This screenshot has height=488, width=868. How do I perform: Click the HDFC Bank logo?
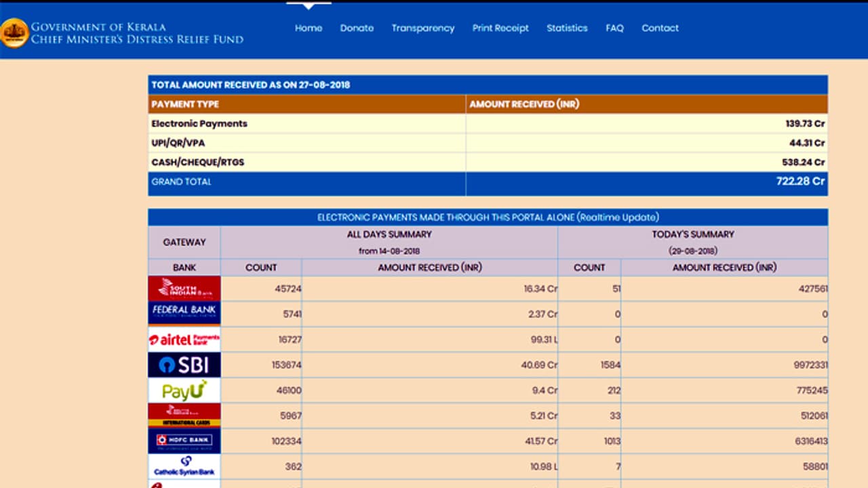tap(184, 441)
